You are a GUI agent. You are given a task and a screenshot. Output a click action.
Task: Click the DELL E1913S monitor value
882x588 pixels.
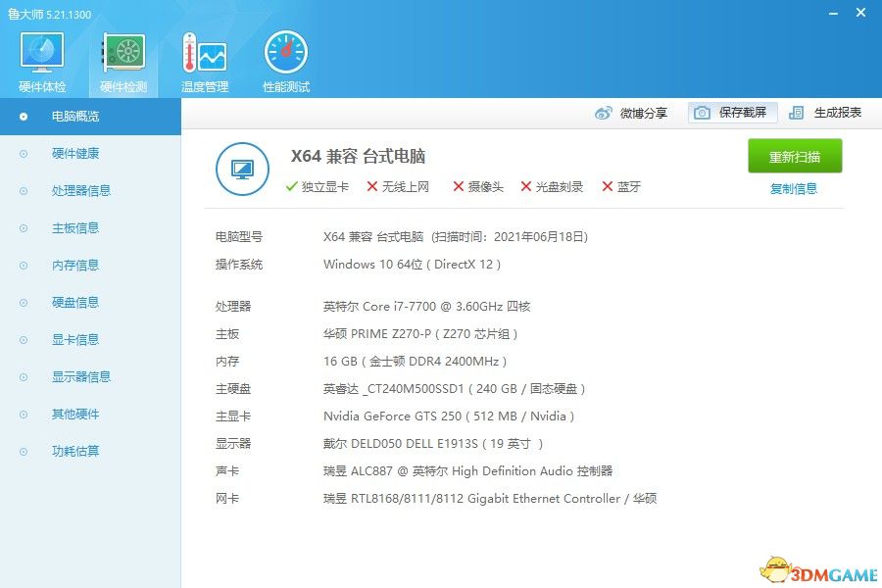433,443
